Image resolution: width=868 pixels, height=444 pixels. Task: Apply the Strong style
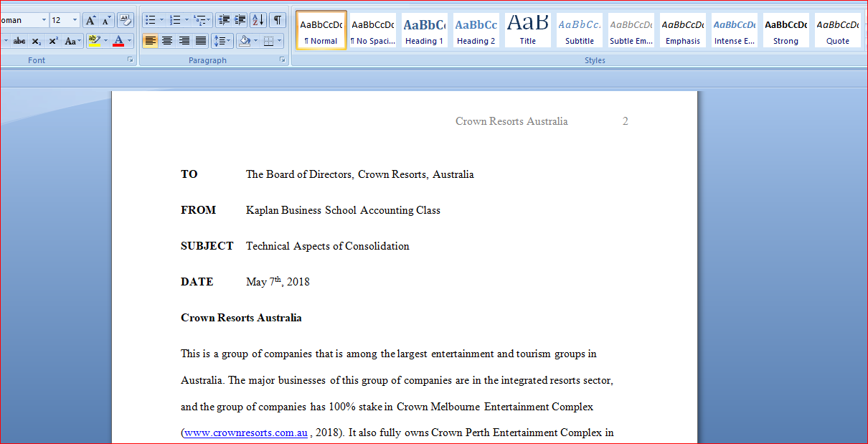[786, 30]
